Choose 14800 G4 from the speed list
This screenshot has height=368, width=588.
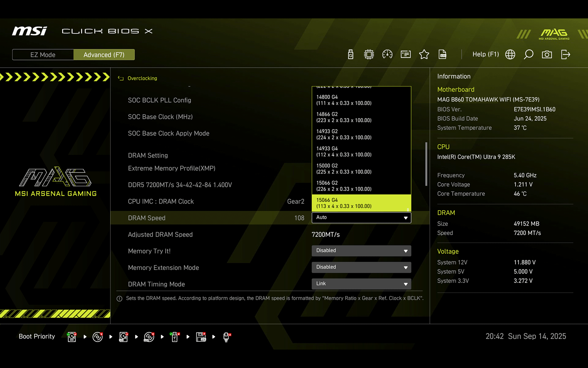[x=361, y=100]
